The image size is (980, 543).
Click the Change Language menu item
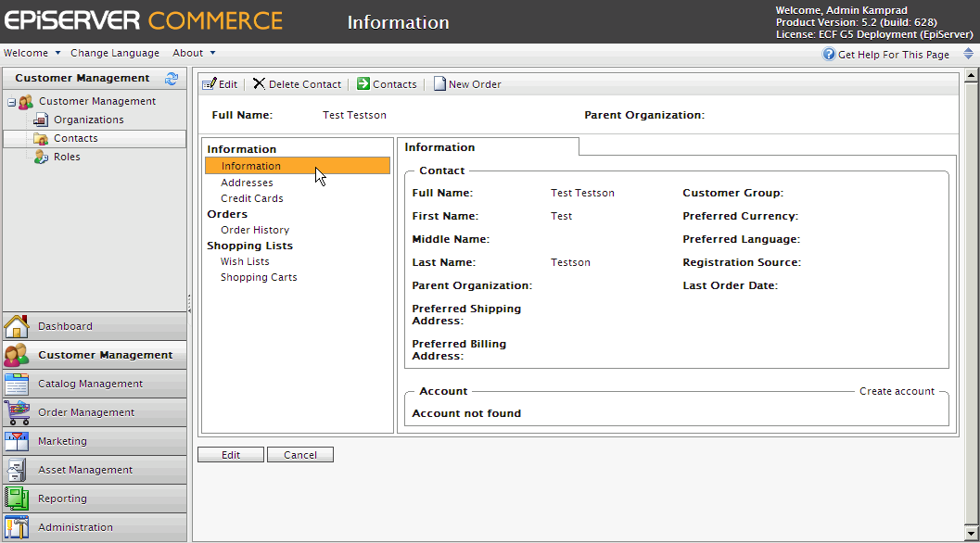click(x=115, y=54)
